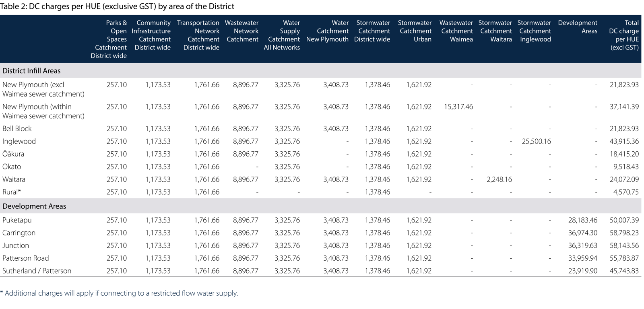Select the Junction total charge 58,143.56
644x309 pixels.
click(624, 246)
